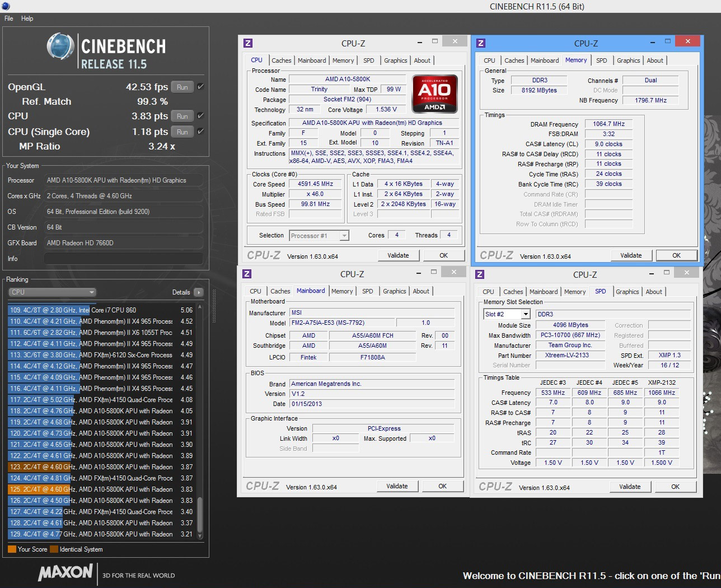Switch to CPU tab in the SPD window

[489, 292]
